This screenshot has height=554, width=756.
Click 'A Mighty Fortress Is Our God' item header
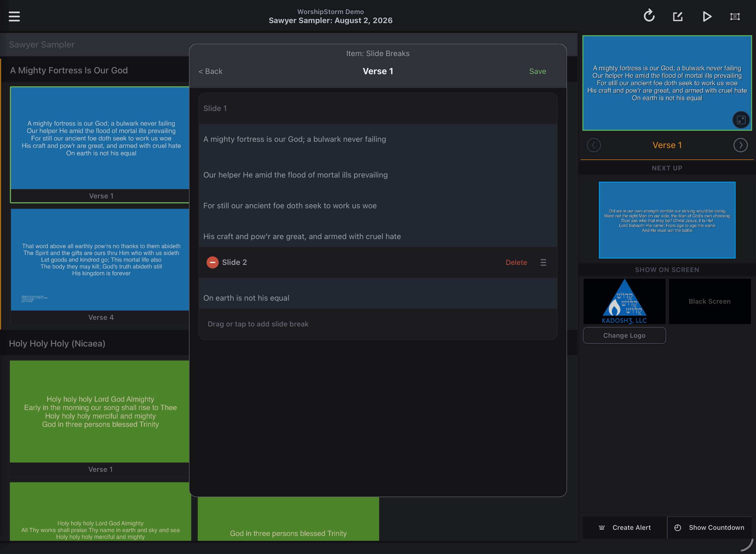pyautogui.click(x=69, y=70)
